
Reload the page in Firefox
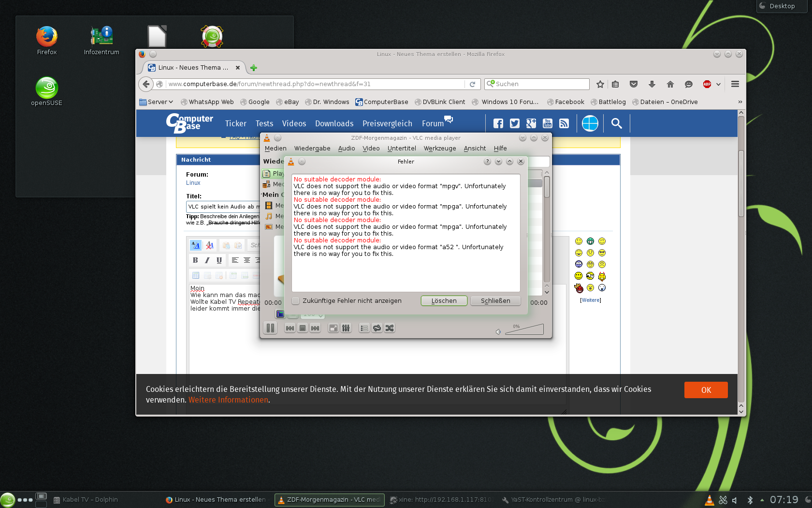[473, 84]
